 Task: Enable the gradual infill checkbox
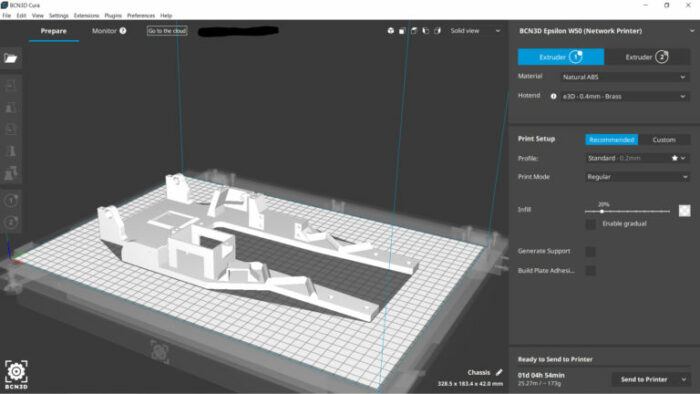click(x=591, y=224)
